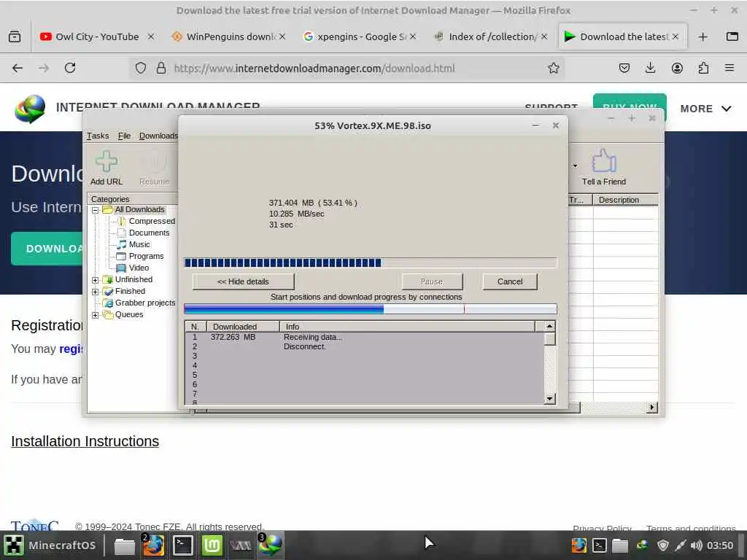Open the Firefox bookmark star icon
Image resolution: width=747 pixels, height=560 pixels.
(553, 68)
